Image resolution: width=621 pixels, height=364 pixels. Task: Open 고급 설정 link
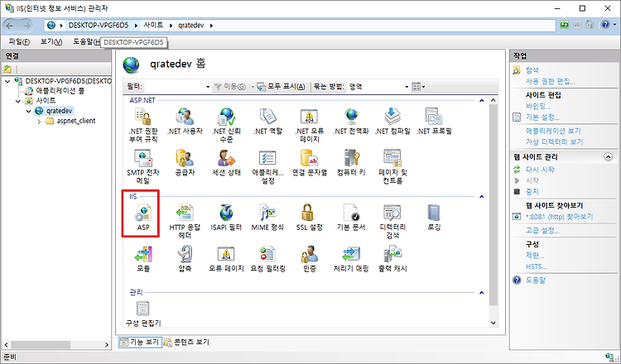542,231
